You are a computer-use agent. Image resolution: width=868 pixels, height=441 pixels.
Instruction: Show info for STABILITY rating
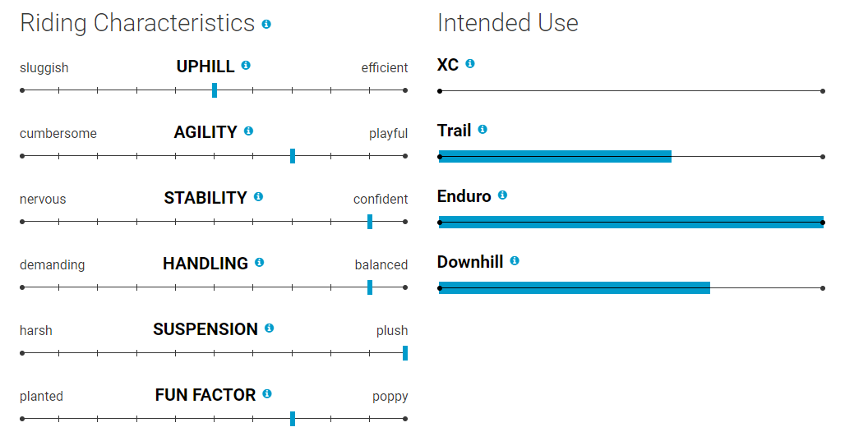(x=259, y=197)
